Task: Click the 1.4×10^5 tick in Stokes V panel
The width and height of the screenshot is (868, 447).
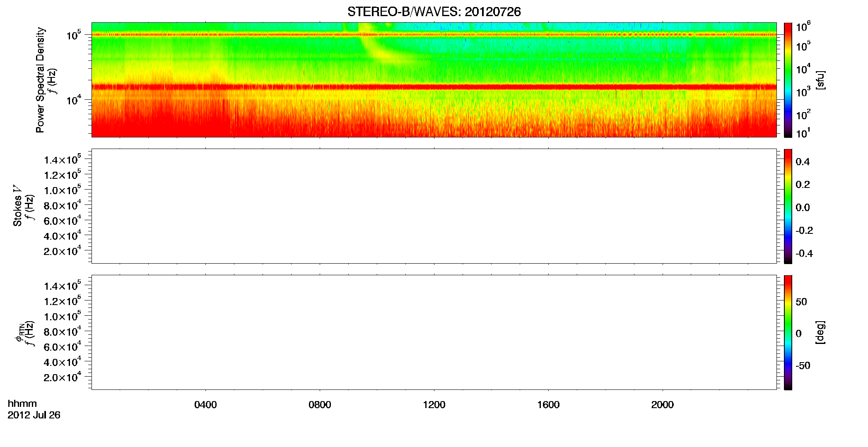Action: 62,159
